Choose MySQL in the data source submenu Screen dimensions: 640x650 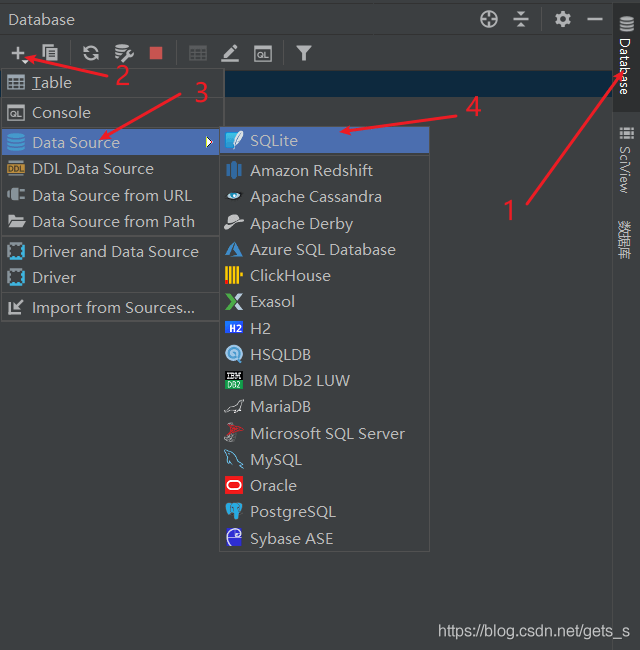(275, 460)
